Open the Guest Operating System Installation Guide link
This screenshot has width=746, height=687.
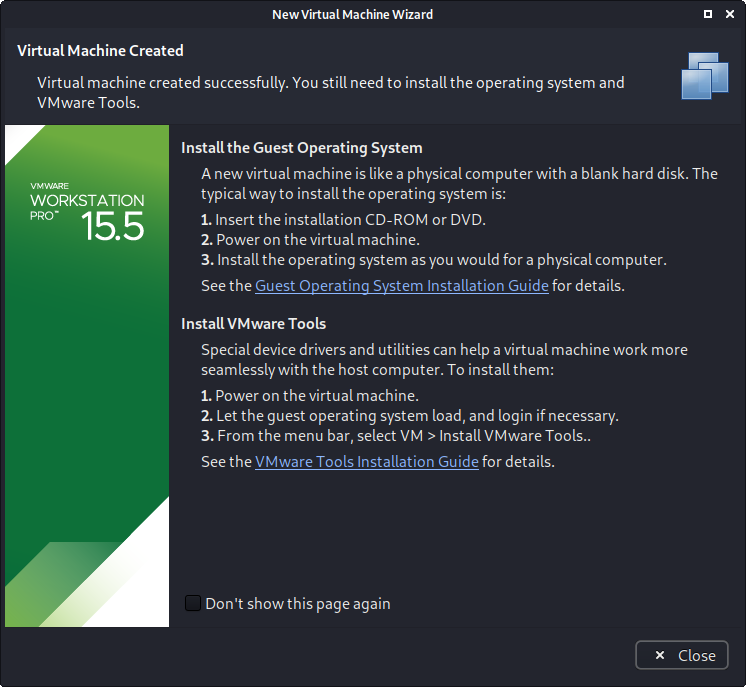401,285
